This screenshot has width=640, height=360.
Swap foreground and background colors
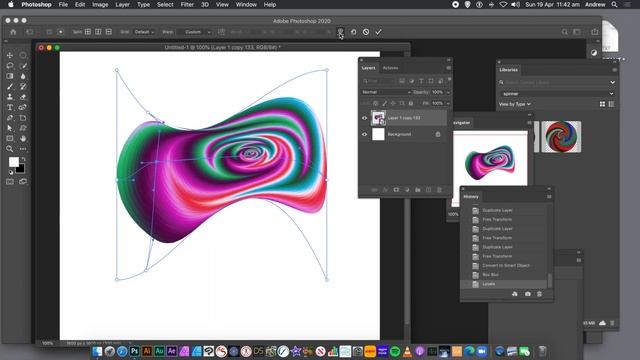[23, 159]
